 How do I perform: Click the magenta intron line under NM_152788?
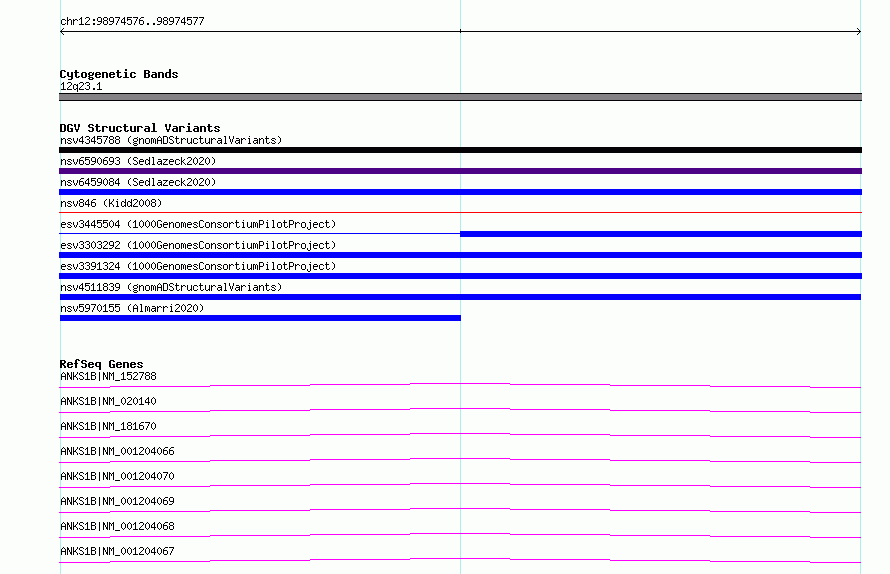click(x=460, y=384)
